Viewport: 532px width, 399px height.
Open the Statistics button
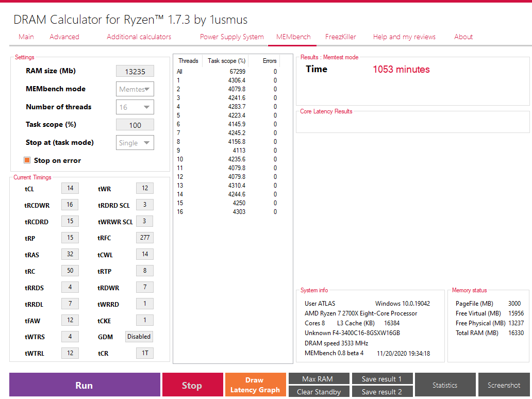[x=445, y=385]
